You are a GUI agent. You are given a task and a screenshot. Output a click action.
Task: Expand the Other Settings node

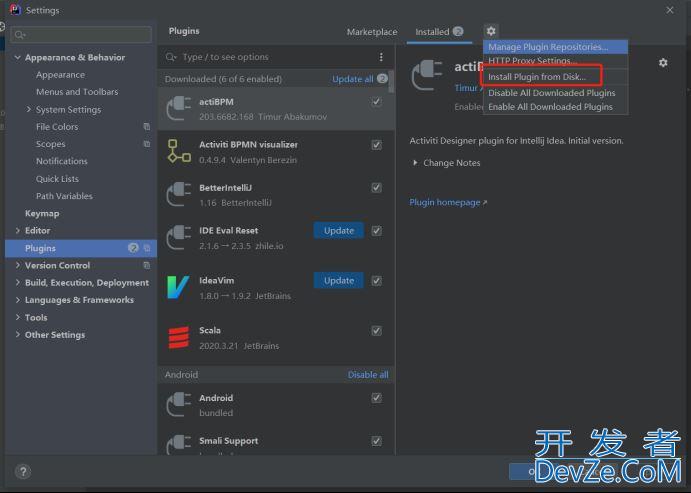[x=18, y=334]
